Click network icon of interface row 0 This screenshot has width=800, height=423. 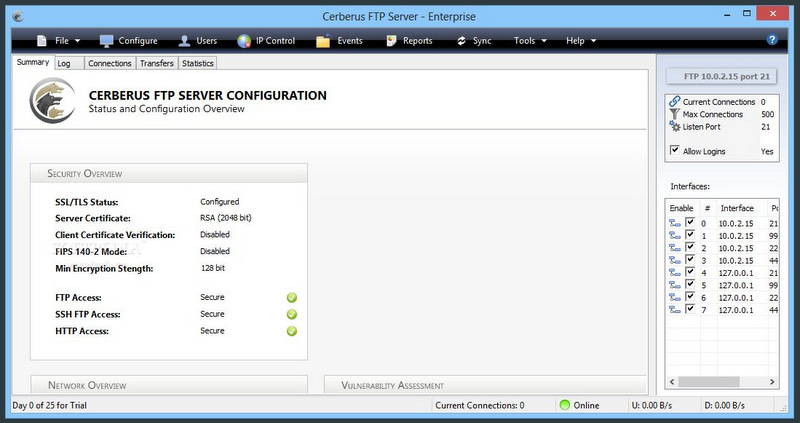point(675,223)
